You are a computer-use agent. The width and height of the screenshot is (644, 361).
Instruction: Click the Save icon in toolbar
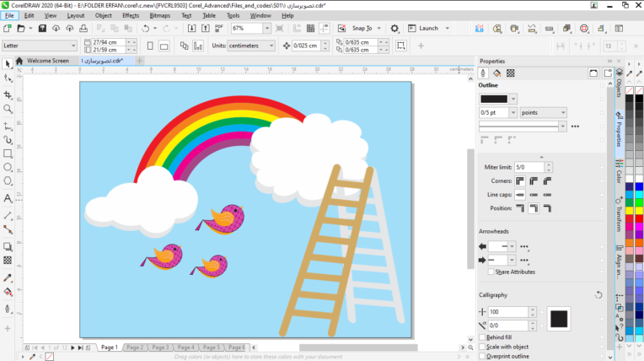[x=42, y=29]
